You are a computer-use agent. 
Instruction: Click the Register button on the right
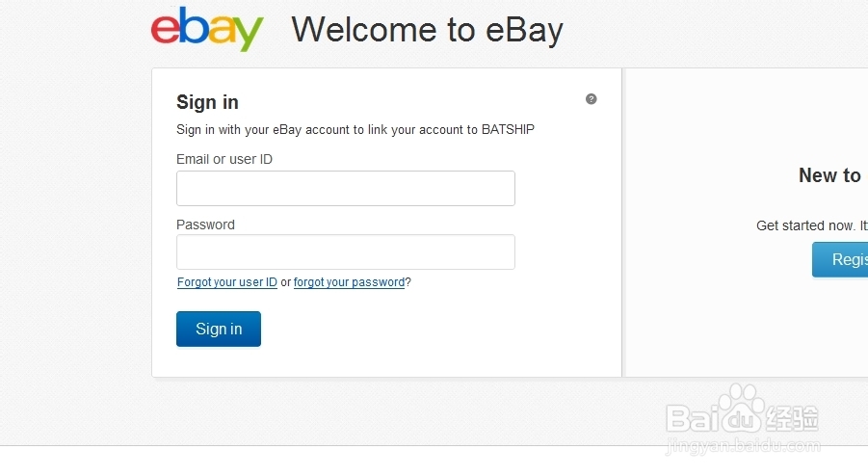click(840, 259)
